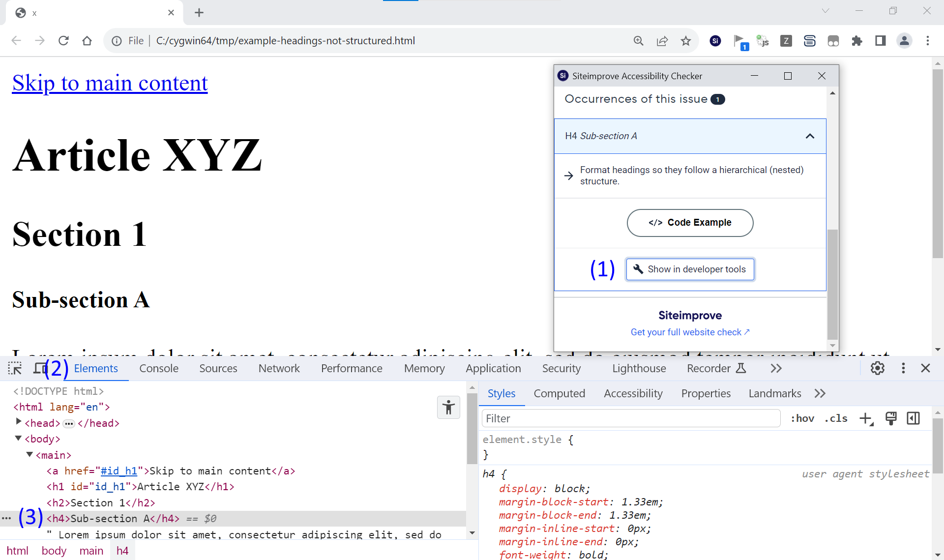Open the Extensions puzzle piece menu
The height and width of the screenshot is (560, 944).
tap(857, 41)
